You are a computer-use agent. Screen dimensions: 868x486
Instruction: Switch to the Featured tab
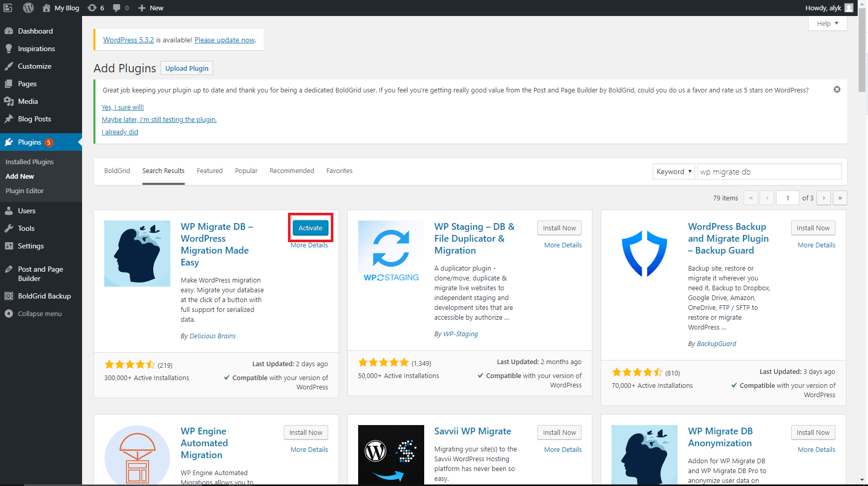(x=210, y=170)
